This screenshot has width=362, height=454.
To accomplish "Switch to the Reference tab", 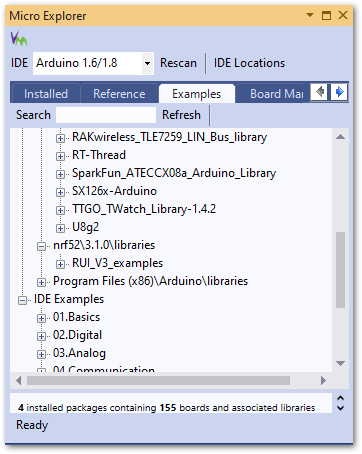I will (x=119, y=94).
